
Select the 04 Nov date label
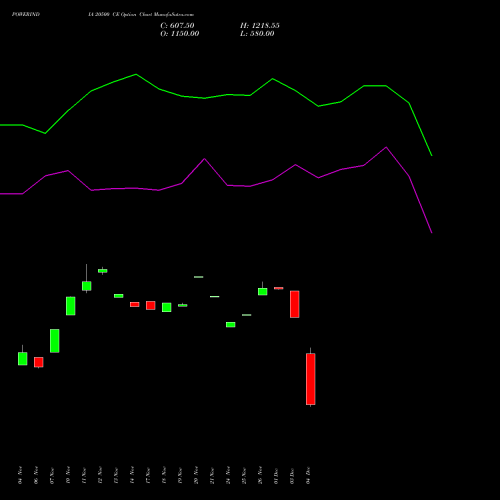click(20, 475)
